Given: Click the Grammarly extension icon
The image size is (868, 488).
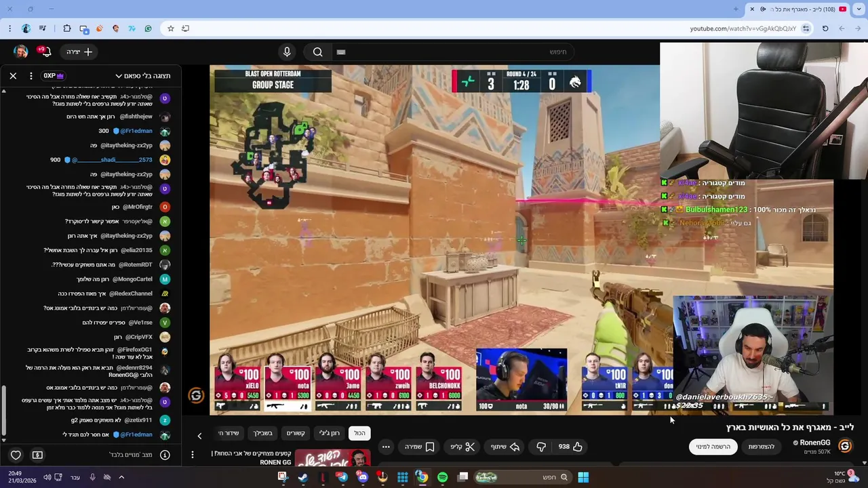Looking at the screenshot, I should pos(148,28).
